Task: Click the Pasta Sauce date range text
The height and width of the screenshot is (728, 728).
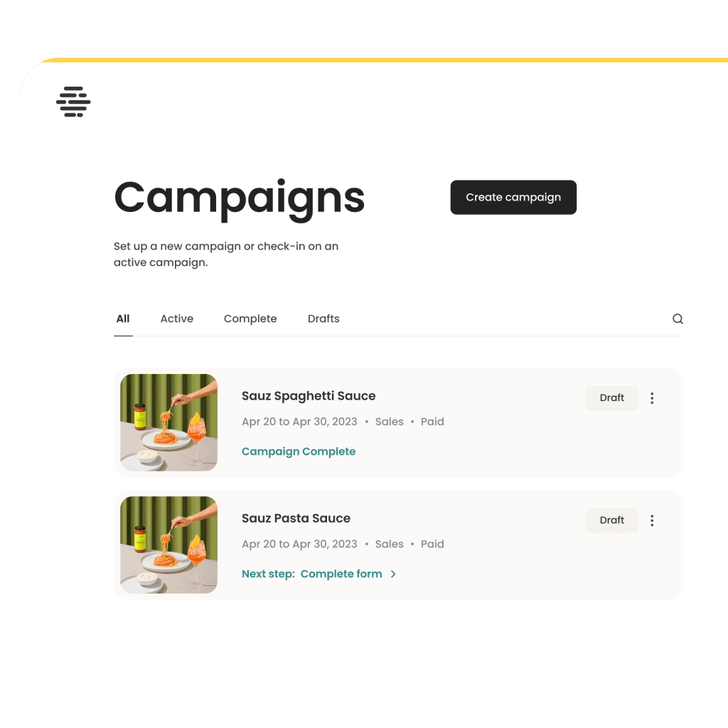Action: click(299, 545)
